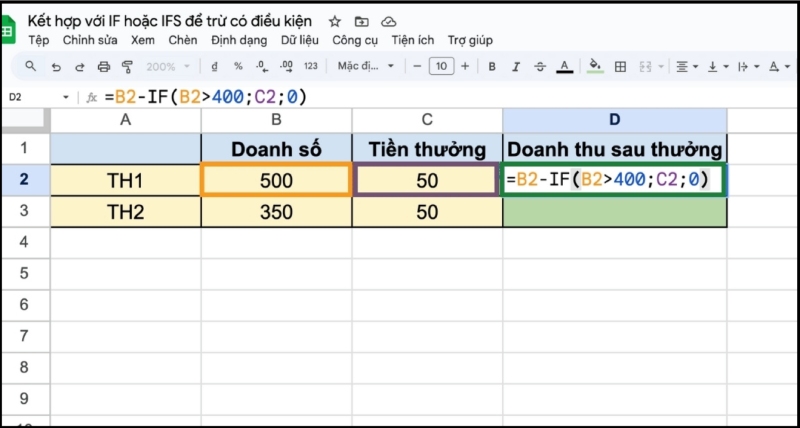Open vertical align dropdown

coord(718,66)
